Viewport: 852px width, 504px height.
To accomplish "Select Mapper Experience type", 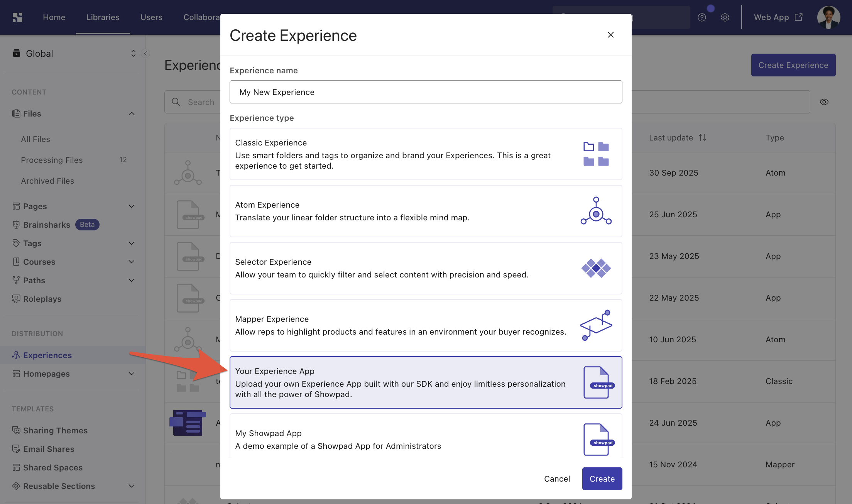I will pos(426,325).
